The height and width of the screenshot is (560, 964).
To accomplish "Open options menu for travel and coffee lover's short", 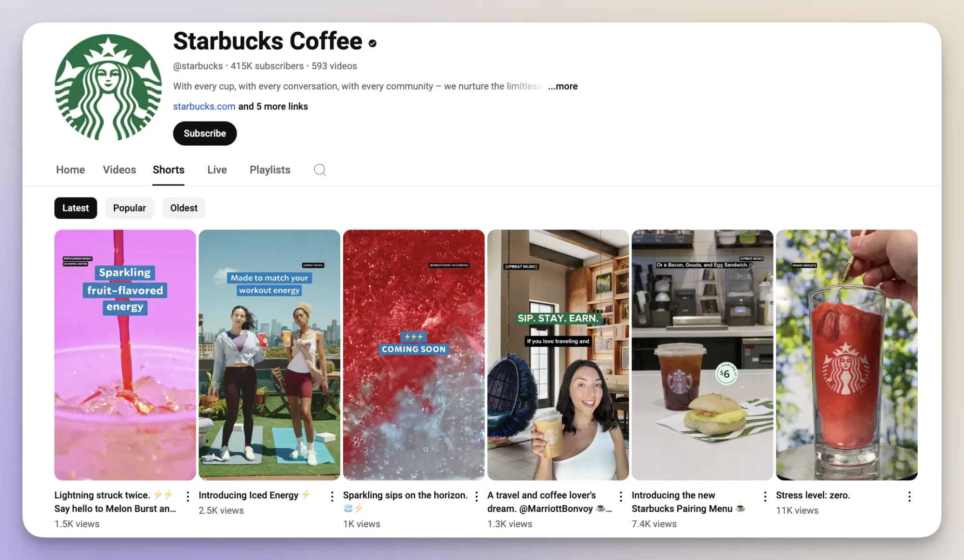I will [x=621, y=496].
